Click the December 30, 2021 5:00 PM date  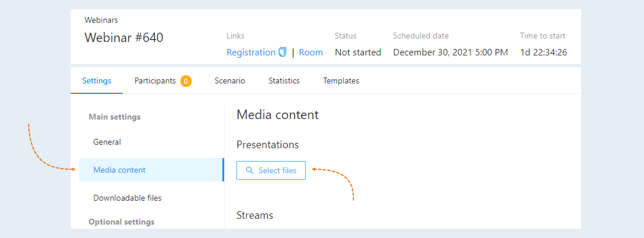451,52
